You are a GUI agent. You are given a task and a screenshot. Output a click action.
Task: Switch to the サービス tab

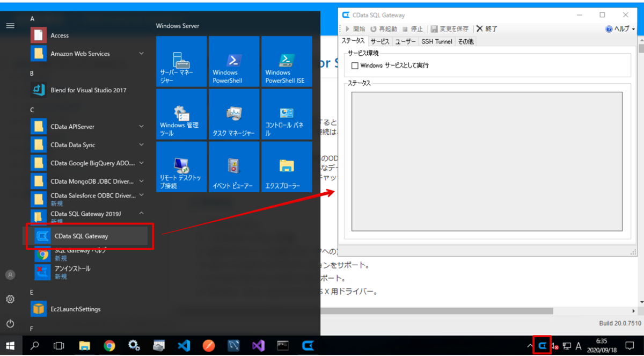click(x=380, y=41)
